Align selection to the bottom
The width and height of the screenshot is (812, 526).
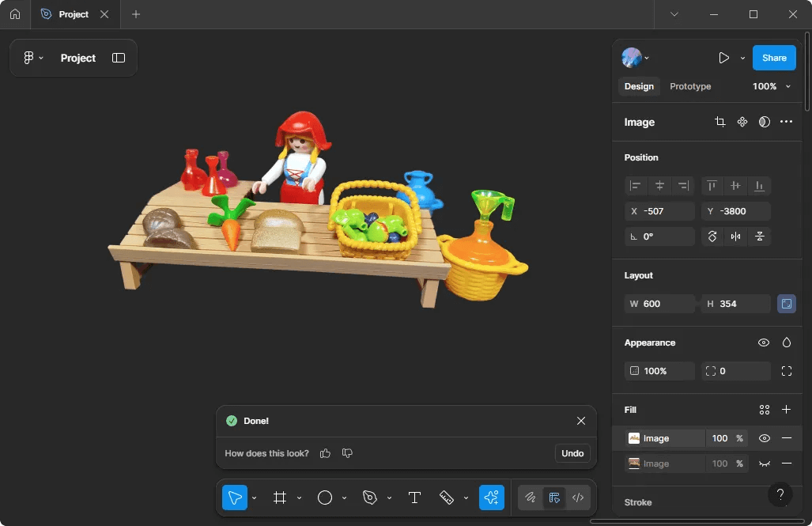coord(759,186)
